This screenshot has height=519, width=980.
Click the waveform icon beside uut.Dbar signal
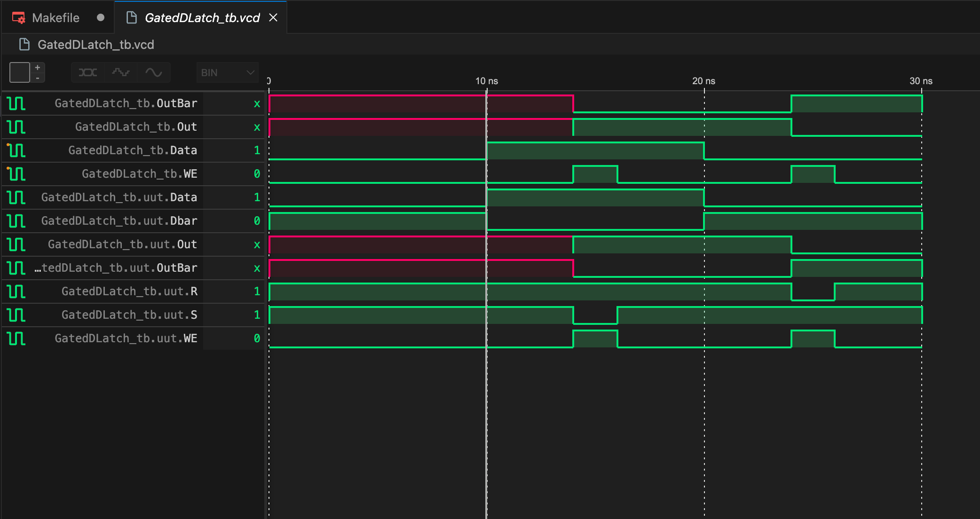16,221
